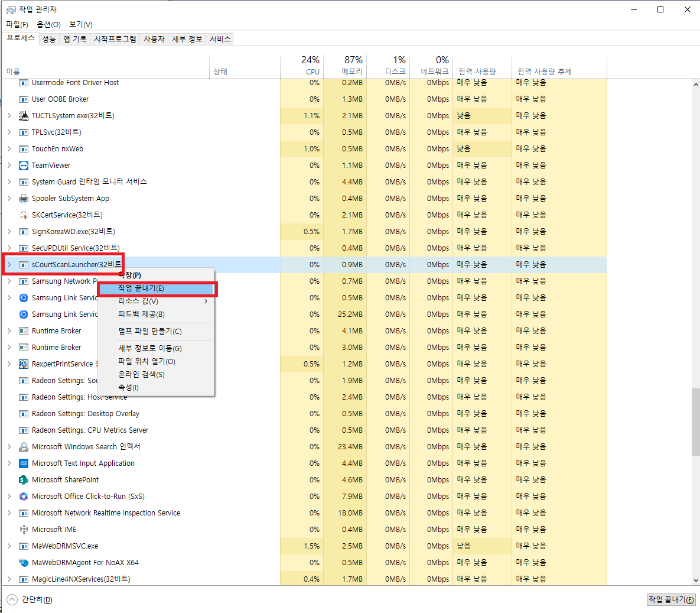
Task: Click the 간단히 collapse arrow icon
Action: tap(12, 599)
